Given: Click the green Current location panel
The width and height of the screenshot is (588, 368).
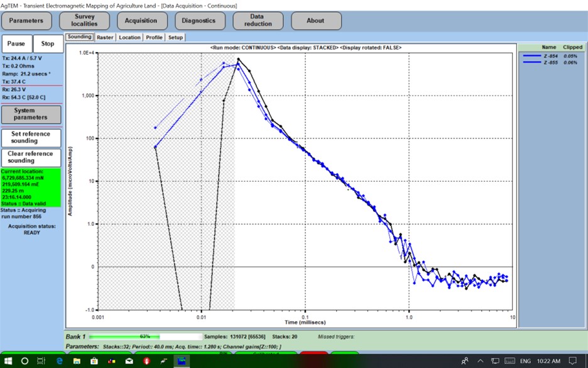Looking at the screenshot, I should (31, 187).
